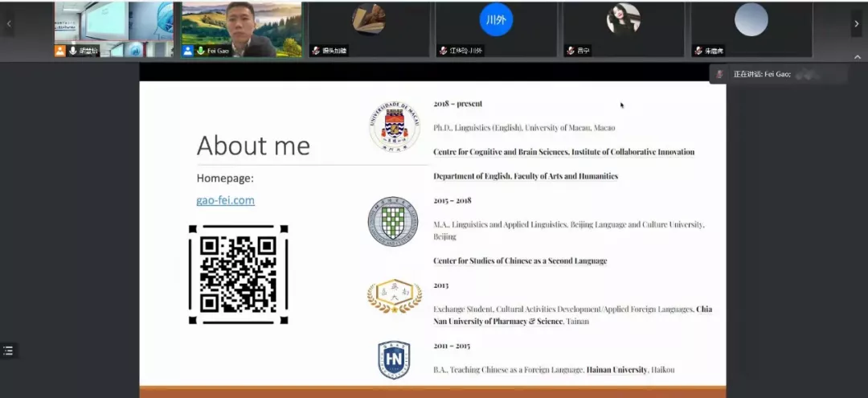868x398 pixels.
Task: Click the mic icon in the speaking indicator
Action: tap(720, 74)
